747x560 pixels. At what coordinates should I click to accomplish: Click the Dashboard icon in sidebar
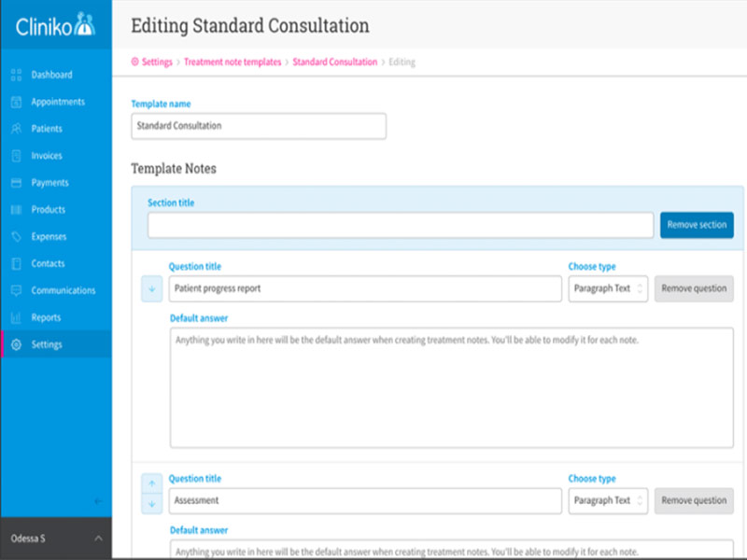pyautogui.click(x=16, y=75)
